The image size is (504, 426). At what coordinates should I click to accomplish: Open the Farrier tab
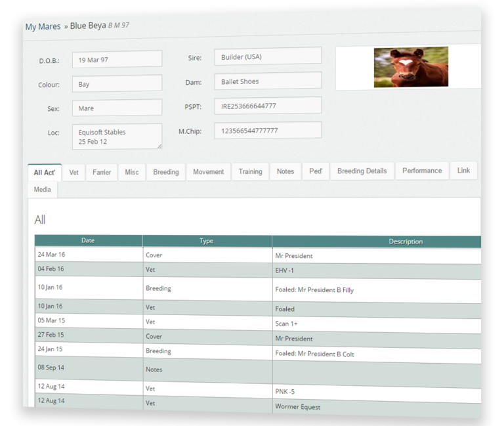[x=102, y=173]
